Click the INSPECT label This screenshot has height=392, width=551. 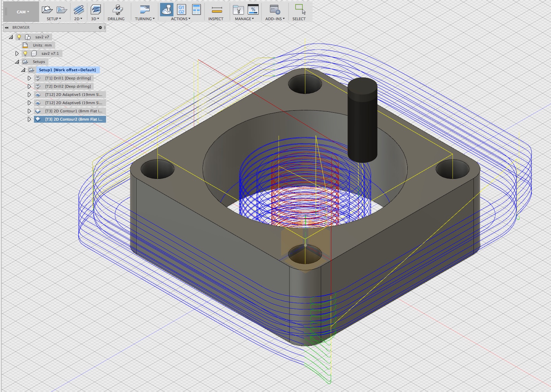(x=216, y=19)
